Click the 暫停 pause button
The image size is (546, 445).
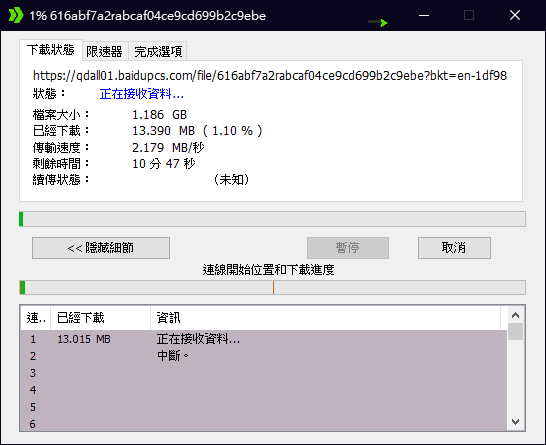pos(348,248)
